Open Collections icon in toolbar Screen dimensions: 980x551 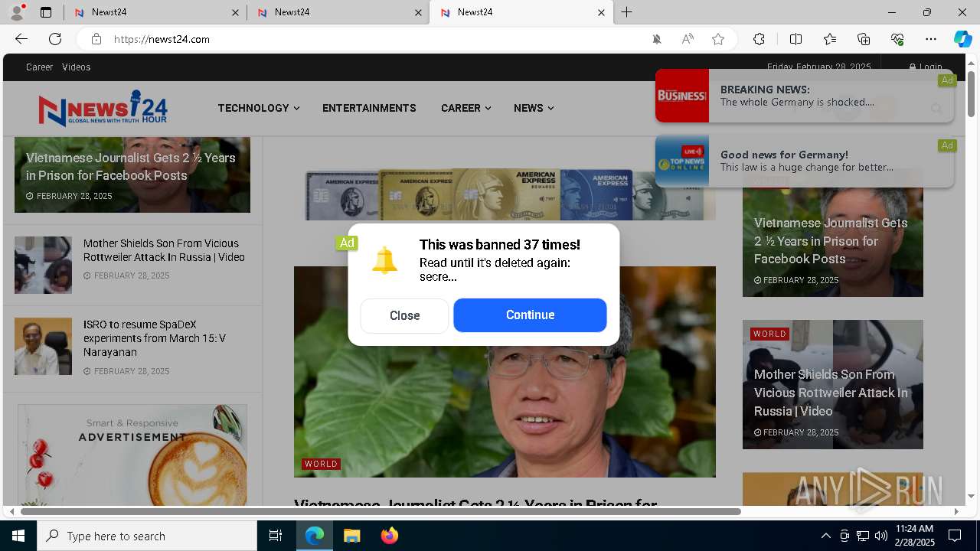[x=864, y=39]
